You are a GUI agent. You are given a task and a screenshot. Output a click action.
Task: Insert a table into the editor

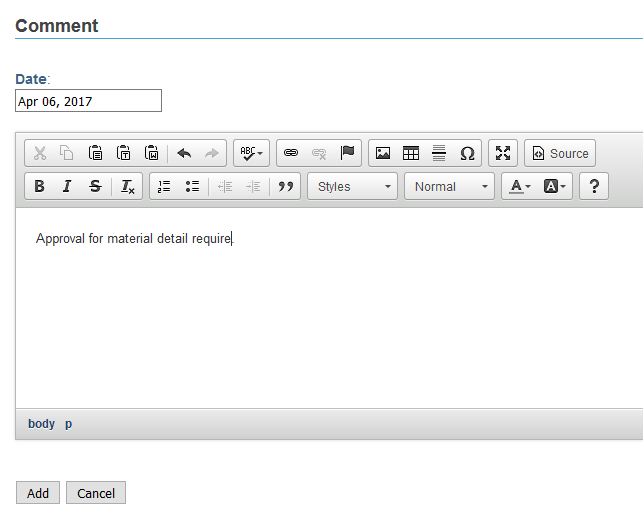[411, 153]
